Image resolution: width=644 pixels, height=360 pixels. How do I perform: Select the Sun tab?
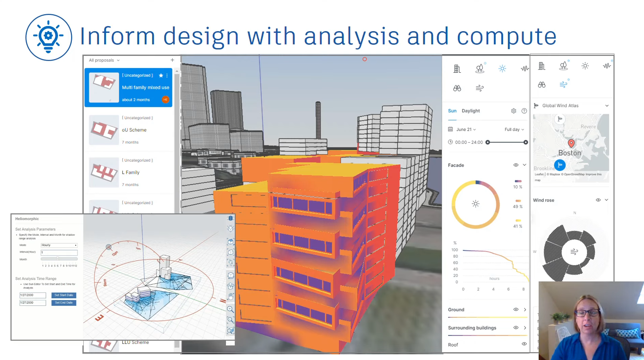(452, 111)
